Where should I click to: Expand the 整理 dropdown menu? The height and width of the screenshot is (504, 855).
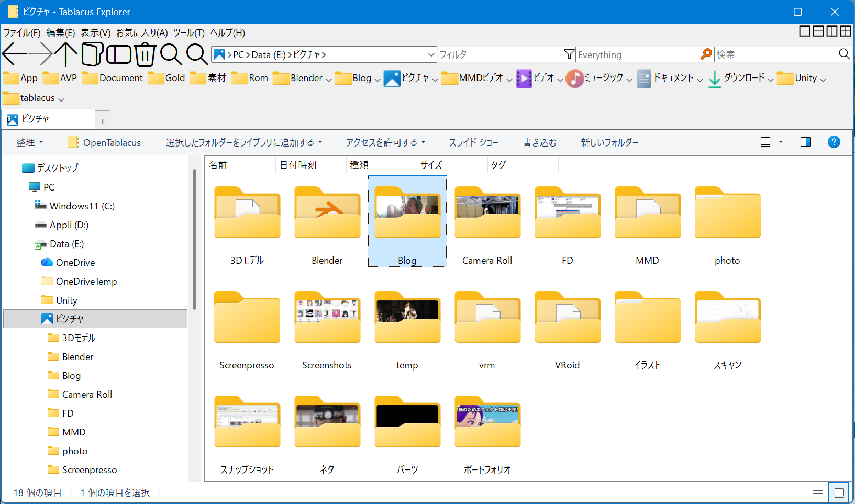pyautogui.click(x=30, y=142)
